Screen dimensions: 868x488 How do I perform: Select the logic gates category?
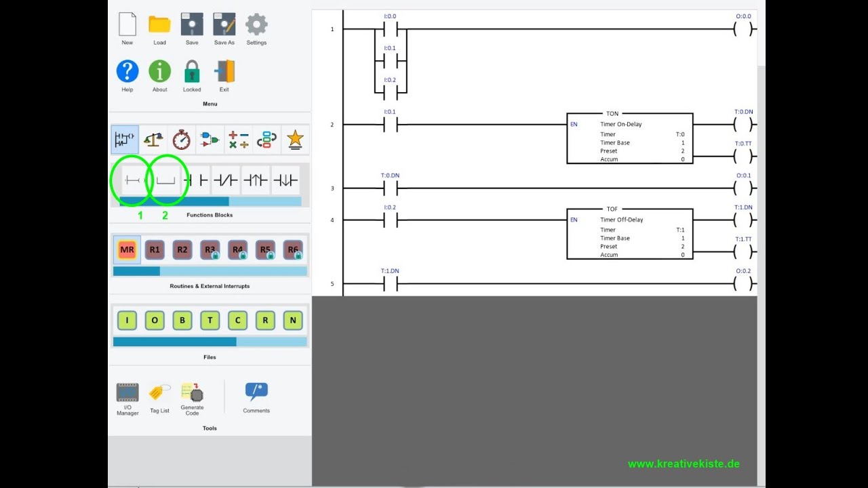[x=210, y=140]
